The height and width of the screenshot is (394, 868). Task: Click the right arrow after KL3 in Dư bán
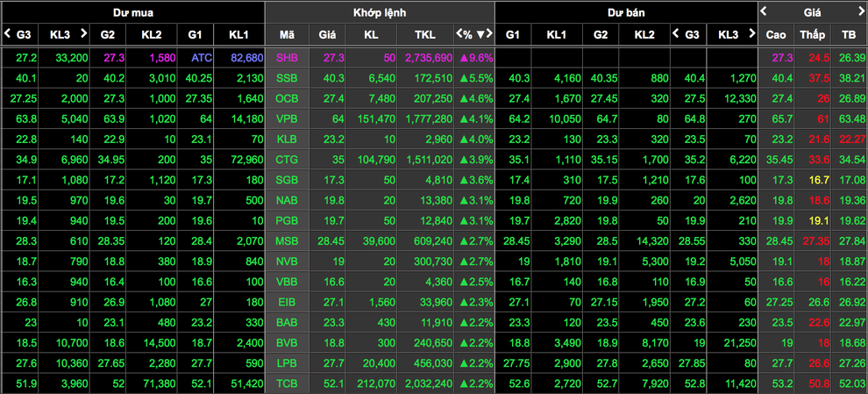coord(752,33)
